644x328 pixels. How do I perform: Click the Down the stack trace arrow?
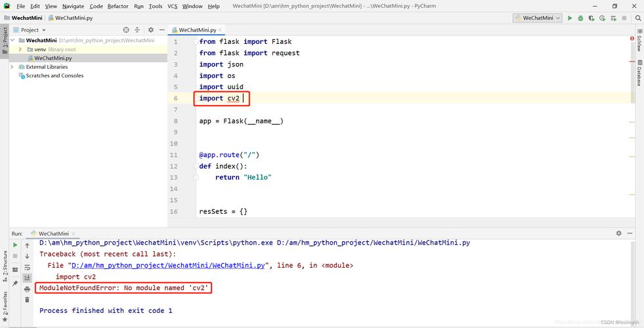(x=27, y=256)
